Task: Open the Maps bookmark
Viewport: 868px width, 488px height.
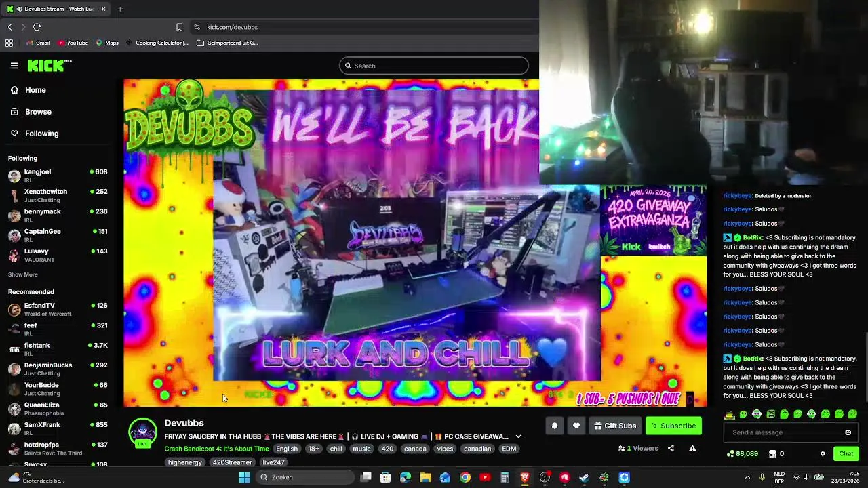Action: [107, 43]
